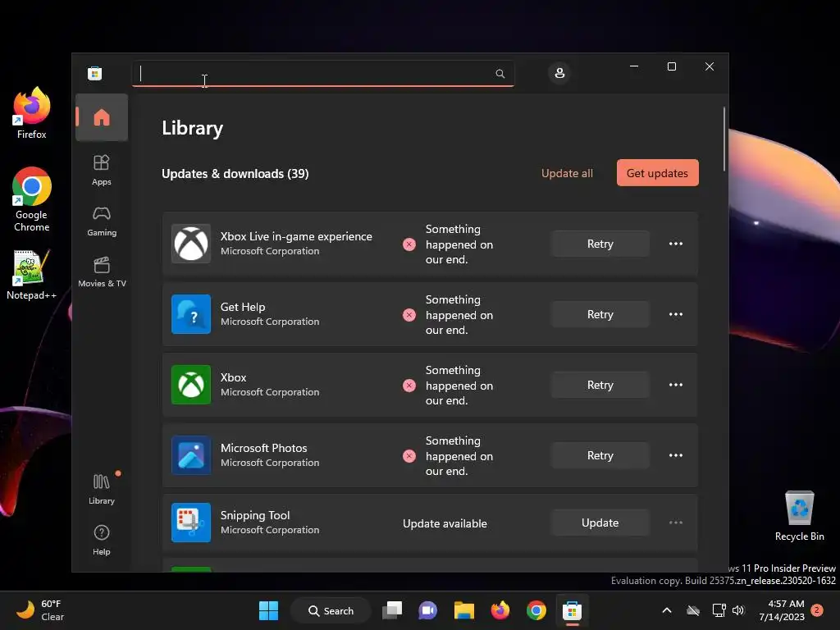The image size is (840, 630).
Task: Open the Help section in sidebar
Action: tap(101, 540)
